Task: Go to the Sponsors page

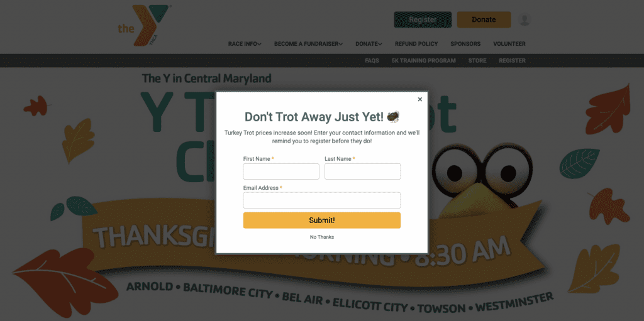Action: (x=465, y=44)
